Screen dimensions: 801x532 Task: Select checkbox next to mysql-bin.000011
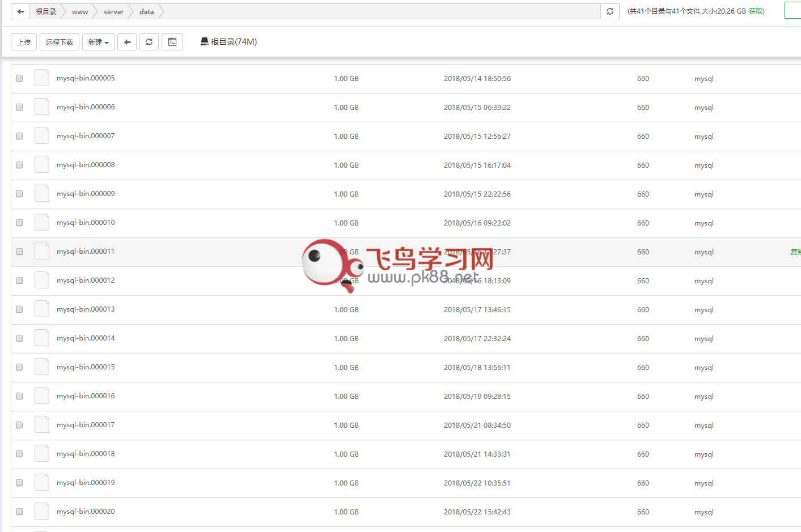click(19, 252)
